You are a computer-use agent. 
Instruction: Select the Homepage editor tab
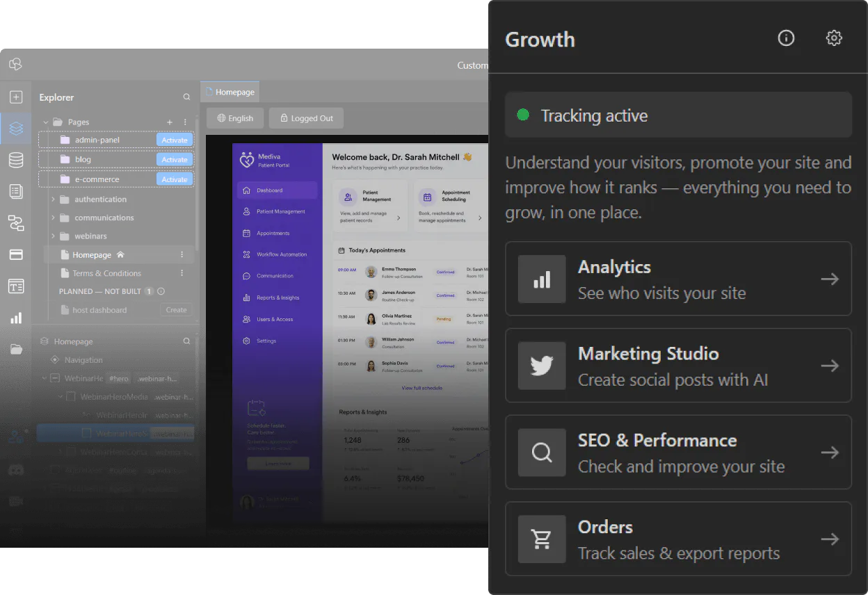tap(230, 92)
